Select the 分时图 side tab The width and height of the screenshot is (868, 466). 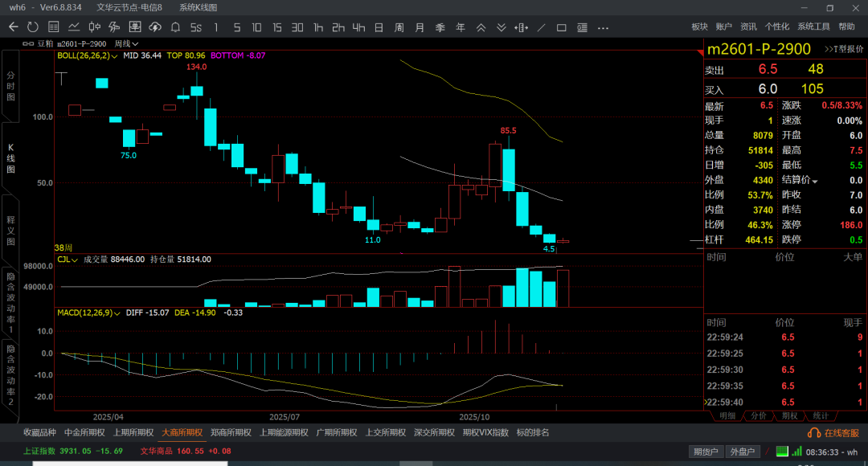pyautogui.click(x=10, y=85)
